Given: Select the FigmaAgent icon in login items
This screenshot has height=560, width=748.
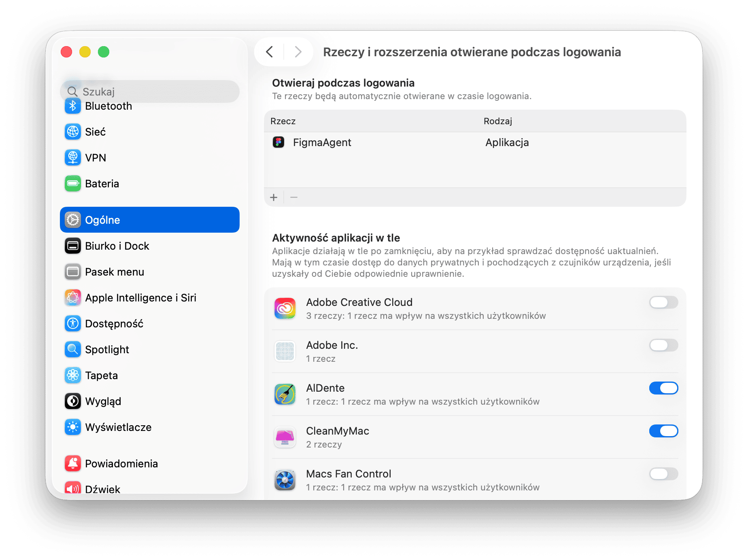Looking at the screenshot, I should coord(278,142).
